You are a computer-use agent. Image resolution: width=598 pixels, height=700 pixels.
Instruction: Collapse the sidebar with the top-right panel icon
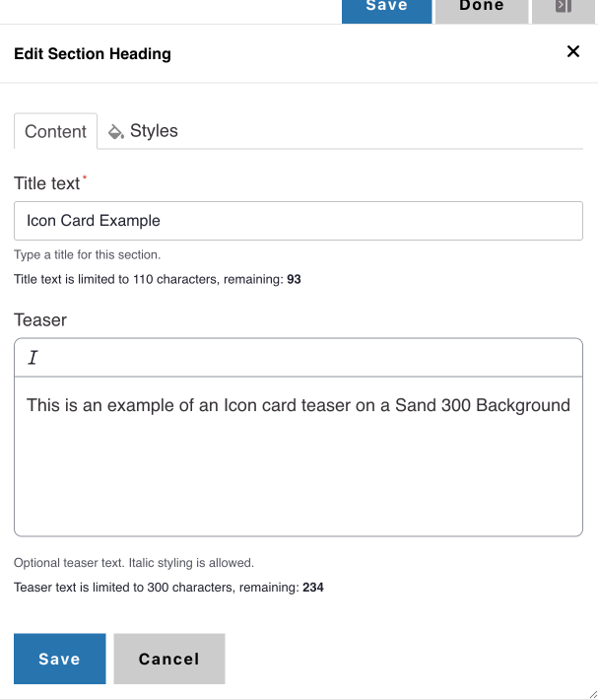(x=564, y=7)
